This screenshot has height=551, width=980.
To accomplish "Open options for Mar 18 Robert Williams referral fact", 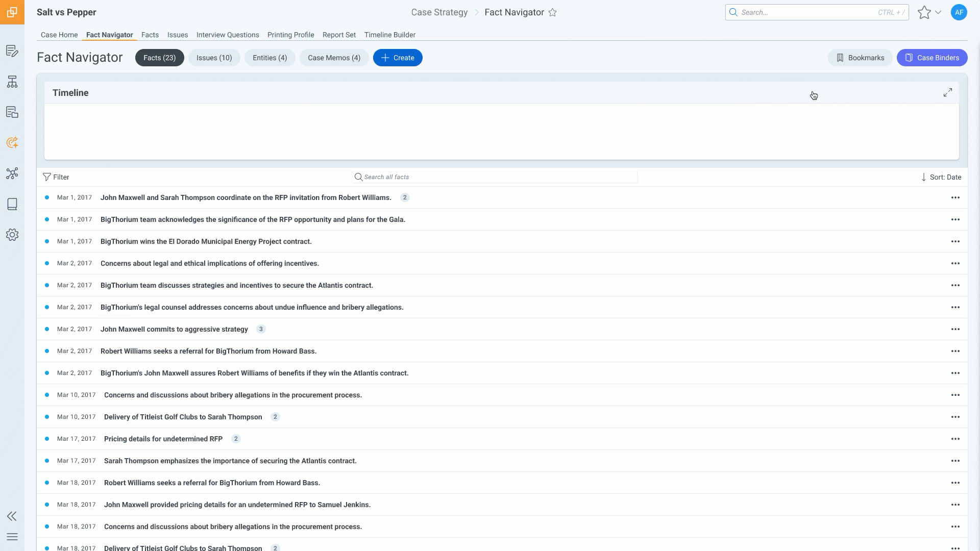I will tap(955, 483).
